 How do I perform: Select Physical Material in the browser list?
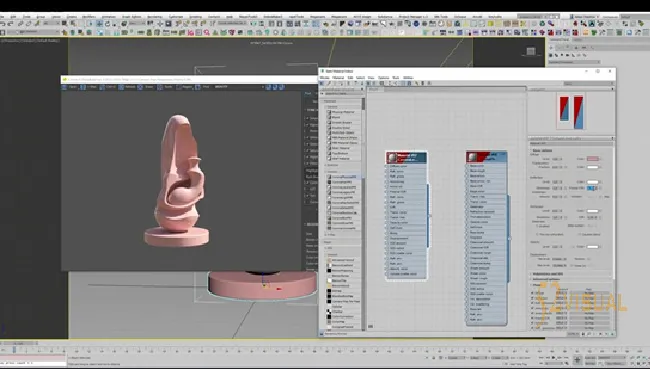click(342, 112)
